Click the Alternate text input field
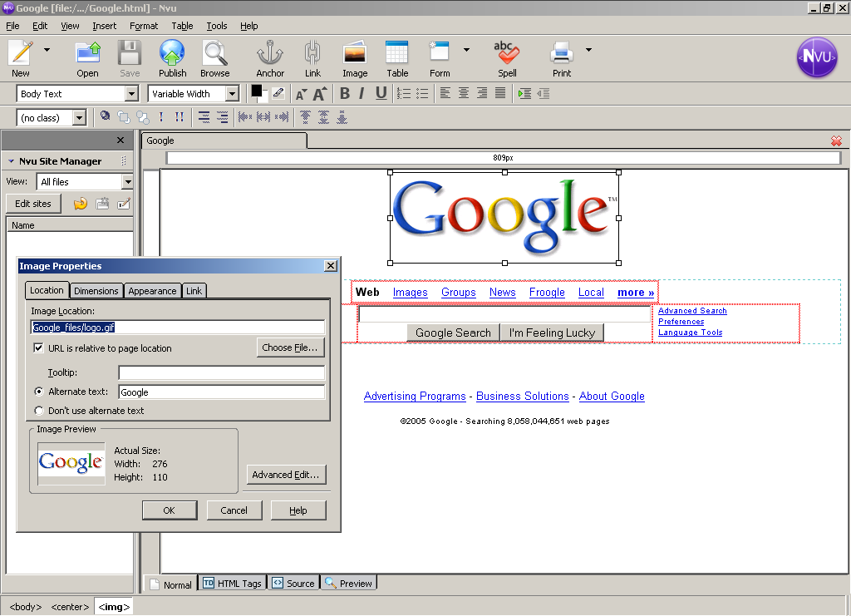851x616 pixels. (221, 392)
